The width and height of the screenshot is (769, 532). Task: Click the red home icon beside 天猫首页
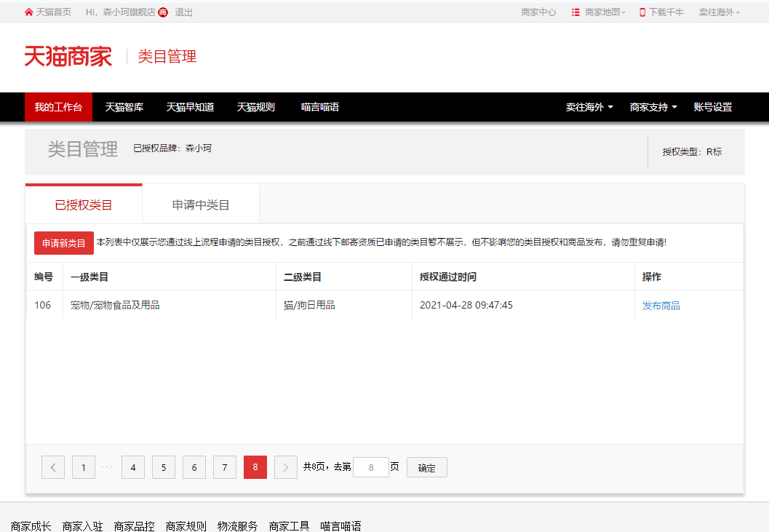point(29,12)
